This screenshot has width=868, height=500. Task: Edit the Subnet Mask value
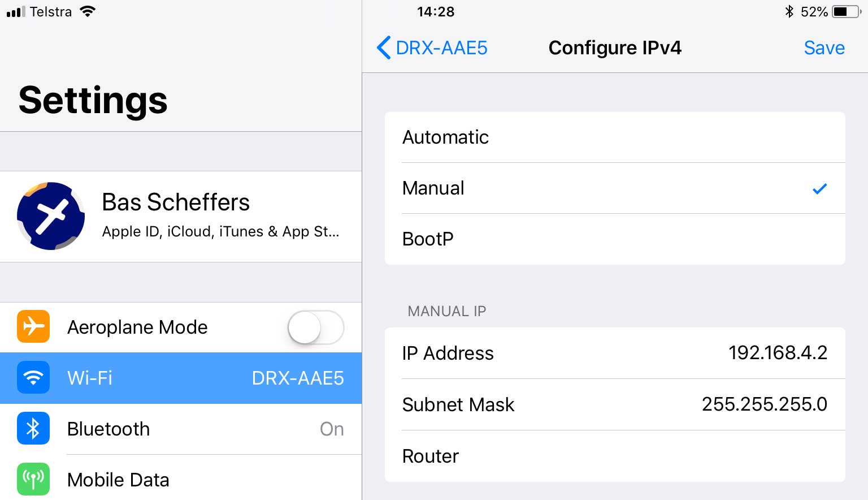[764, 404]
